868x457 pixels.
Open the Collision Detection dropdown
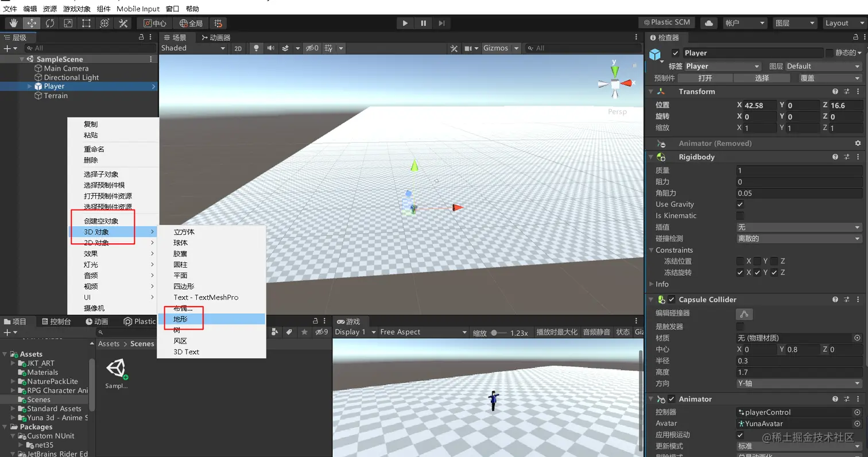coord(799,238)
